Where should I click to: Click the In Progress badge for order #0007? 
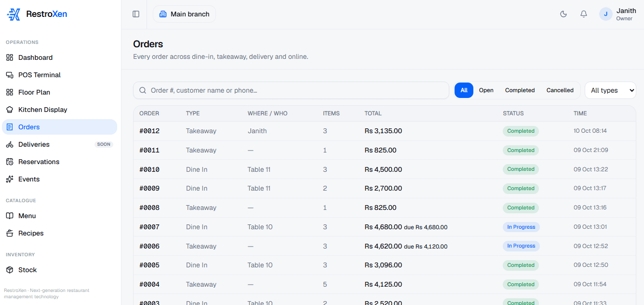tap(521, 227)
